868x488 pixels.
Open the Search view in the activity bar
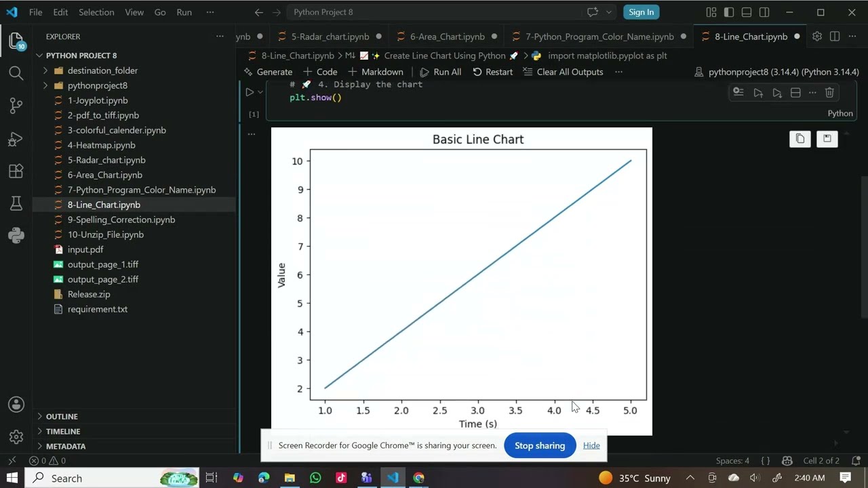16,73
